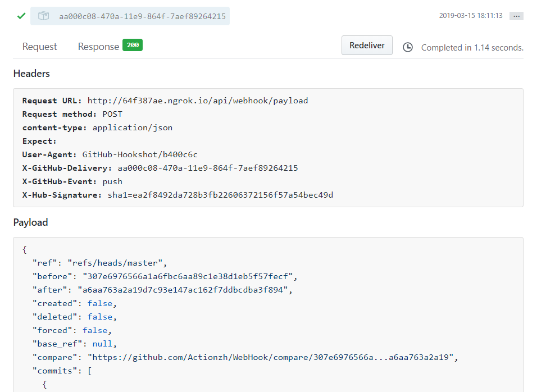
Task: Click the GitHub-Hookshot User-Agent value
Action: click(140, 154)
